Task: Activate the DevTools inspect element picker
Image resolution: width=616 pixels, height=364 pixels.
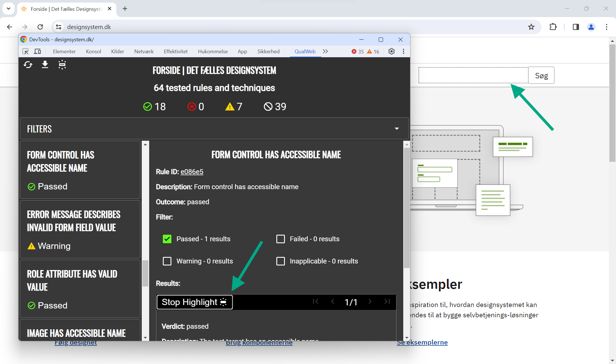Action: [25, 51]
